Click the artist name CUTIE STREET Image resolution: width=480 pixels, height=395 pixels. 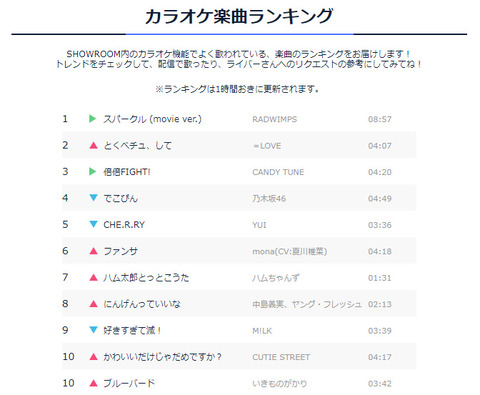(x=281, y=357)
